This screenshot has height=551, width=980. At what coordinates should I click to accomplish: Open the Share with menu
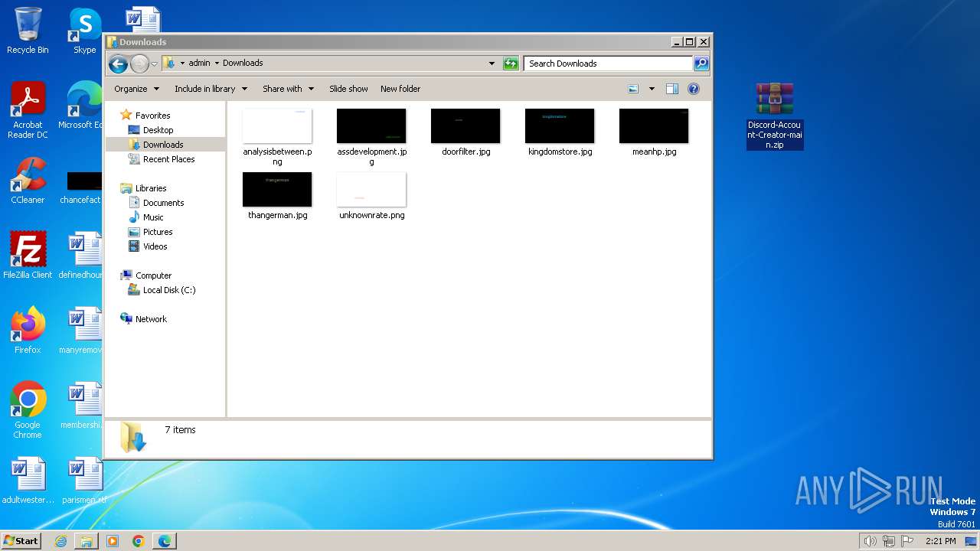(x=288, y=89)
